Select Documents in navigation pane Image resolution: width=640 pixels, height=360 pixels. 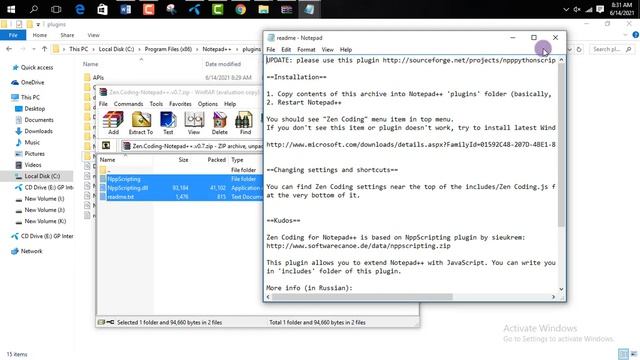point(39,120)
